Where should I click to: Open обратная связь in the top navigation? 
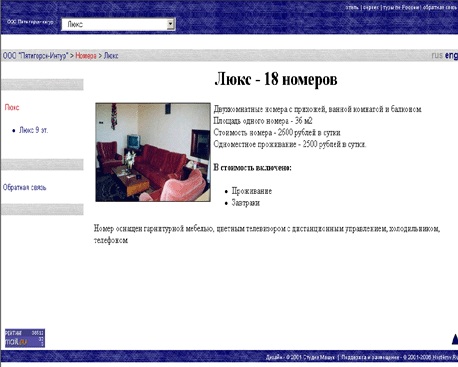440,7
